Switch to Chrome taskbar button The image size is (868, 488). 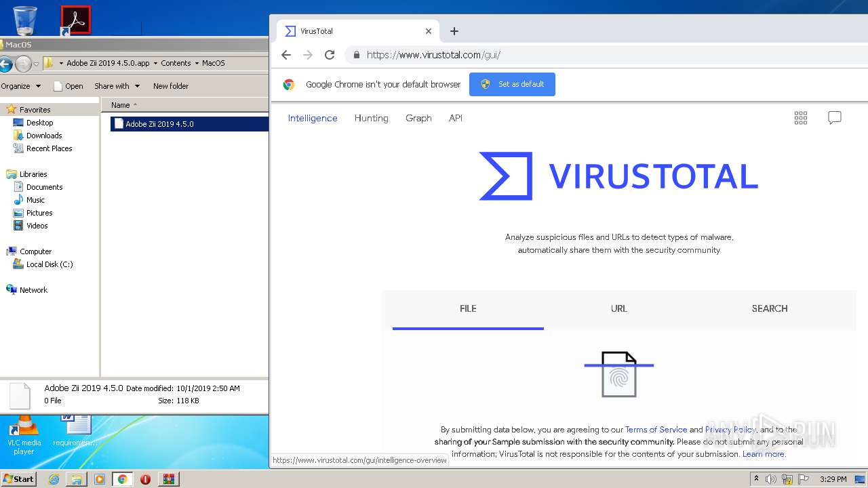(x=123, y=479)
